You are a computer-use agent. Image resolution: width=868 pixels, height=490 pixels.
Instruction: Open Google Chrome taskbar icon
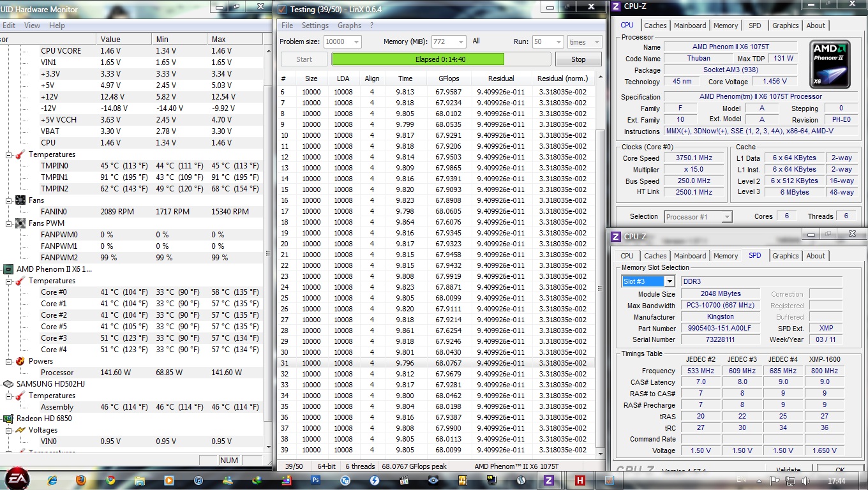tap(110, 480)
